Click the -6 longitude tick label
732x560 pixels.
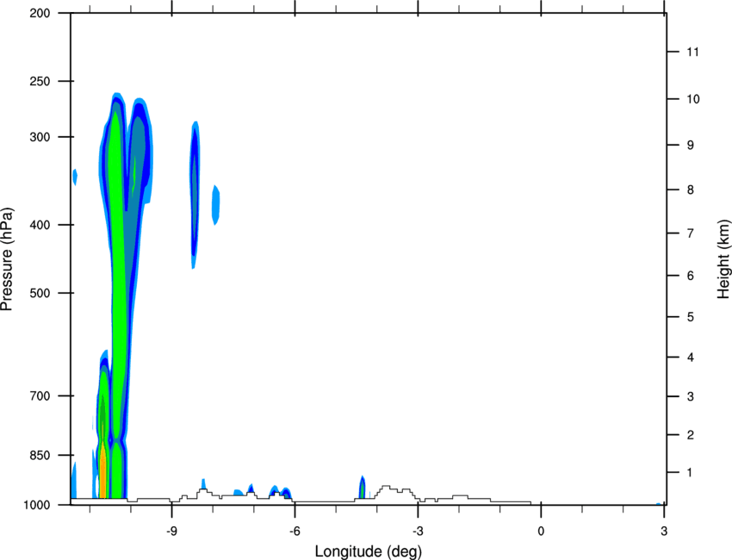pyautogui.click(x=295, y=532)
